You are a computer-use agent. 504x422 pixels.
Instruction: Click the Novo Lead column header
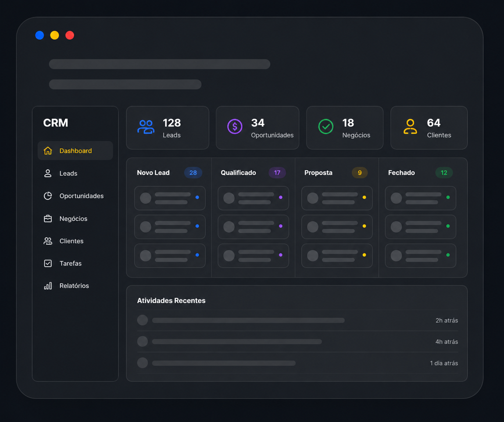coord(153,173)
